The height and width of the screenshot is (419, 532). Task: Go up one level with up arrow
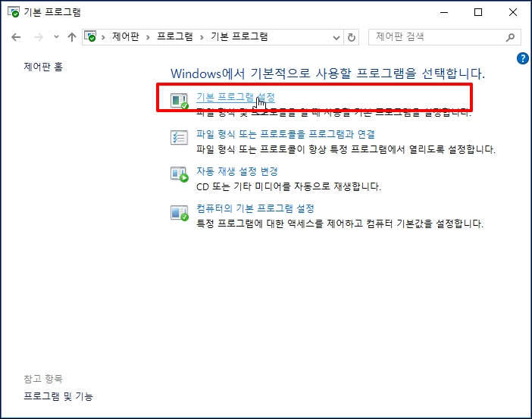tap(71, 37)
